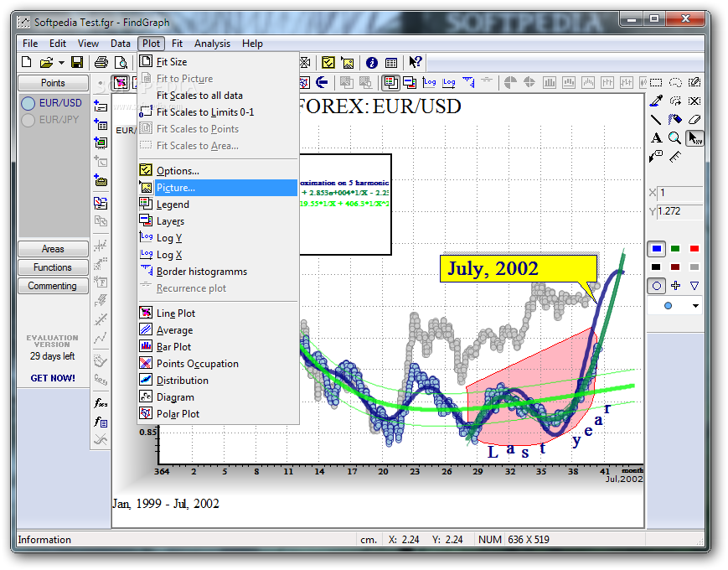This screenshot has height=570, width=728.
Task: Choose Picture... from the Plot menu
Action: coord(218,188)
